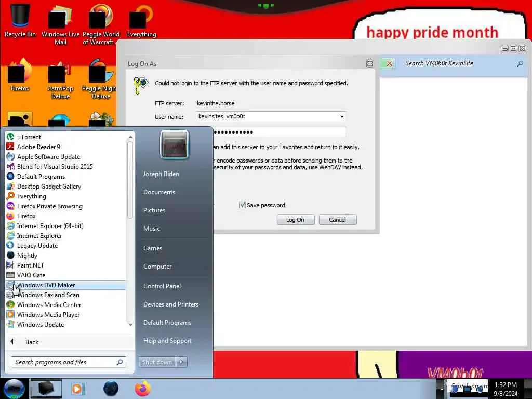This screenshot has width=532, height=399.
Task: Launch Windows Fax and Scan
Action: tap(65, 295)
